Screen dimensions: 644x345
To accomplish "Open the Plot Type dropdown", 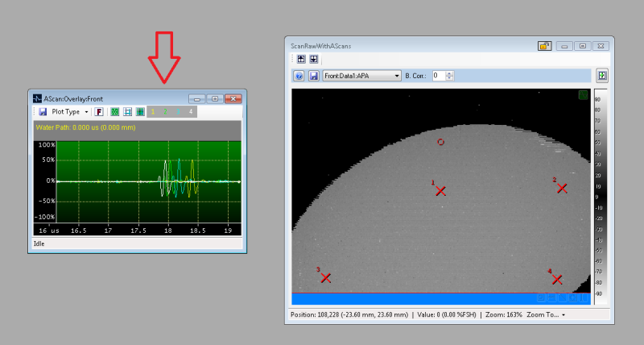I will coord(70,111).
